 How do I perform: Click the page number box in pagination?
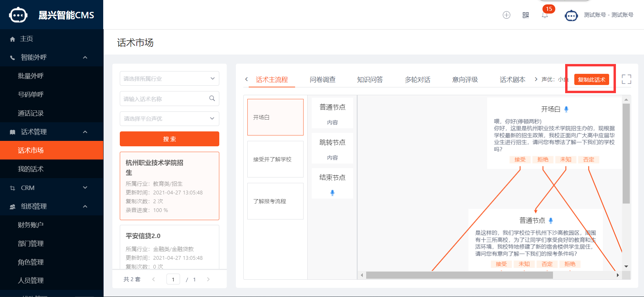click(x=173, y=279)
